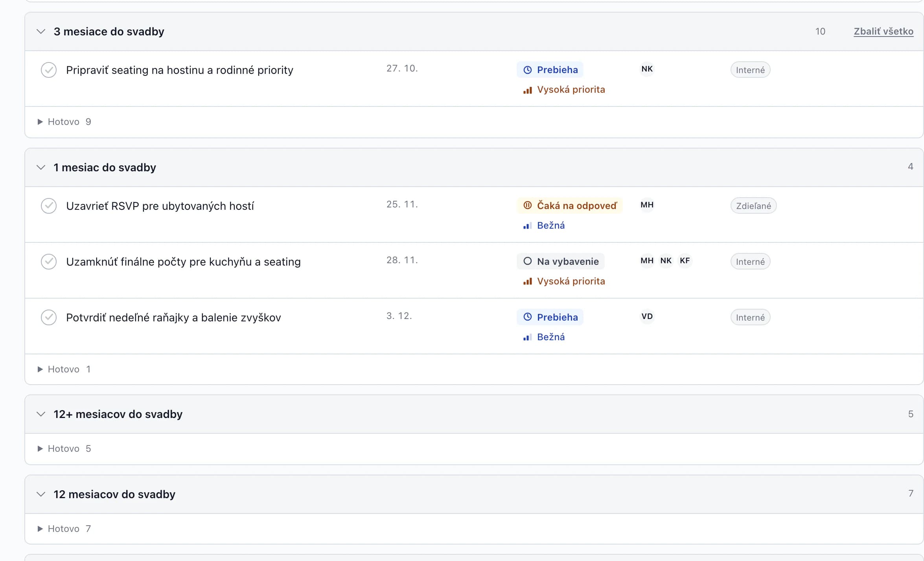Click the Bežná priority bars icon for RSVP task
Viewport: 924px width, 561px height.
(527, 226)
